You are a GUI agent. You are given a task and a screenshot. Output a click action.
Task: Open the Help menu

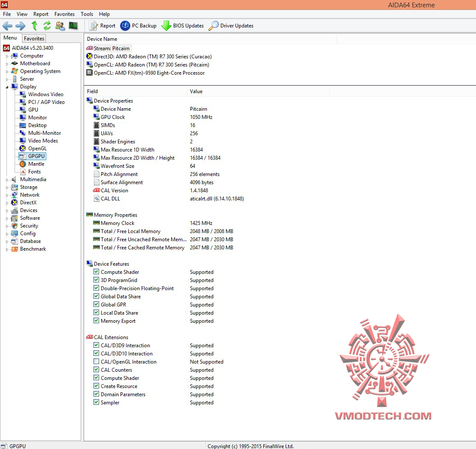pyautogui.click(x=104, y=14)
